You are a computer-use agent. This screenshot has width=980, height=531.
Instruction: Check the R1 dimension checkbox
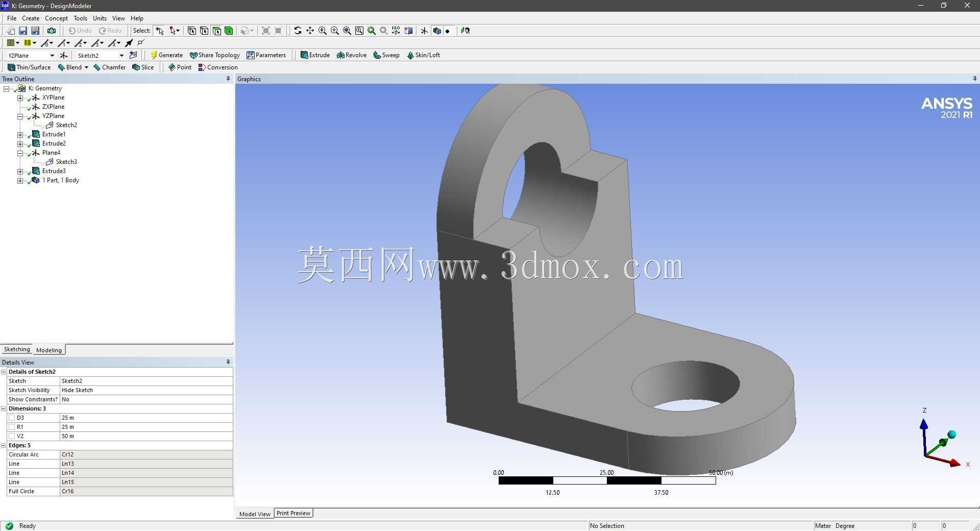click(x=12, y=427)
